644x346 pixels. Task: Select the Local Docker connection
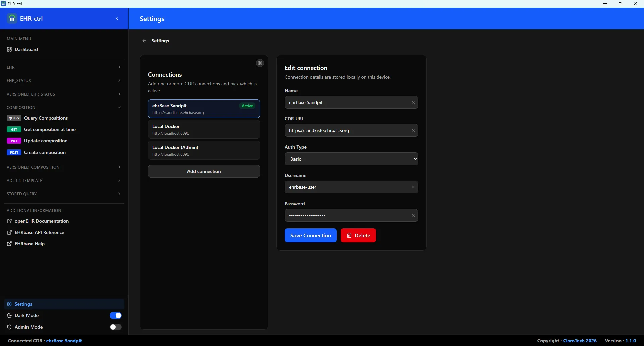click(204, 129)
